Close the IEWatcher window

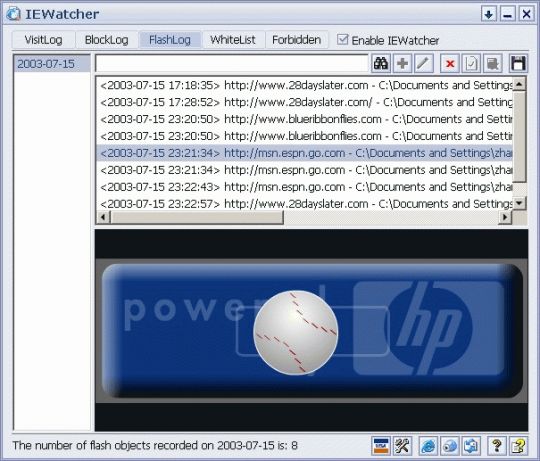527,14
